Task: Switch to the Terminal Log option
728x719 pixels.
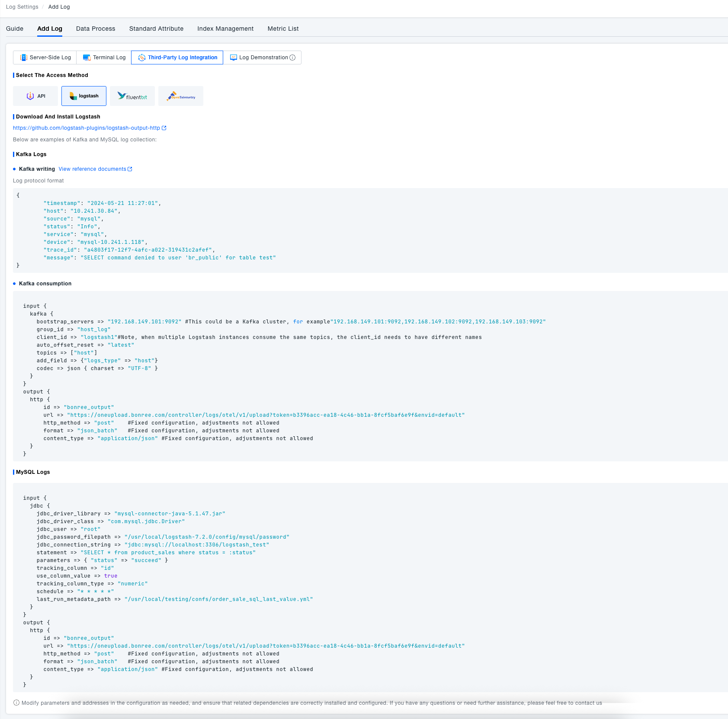Action: 104,58
